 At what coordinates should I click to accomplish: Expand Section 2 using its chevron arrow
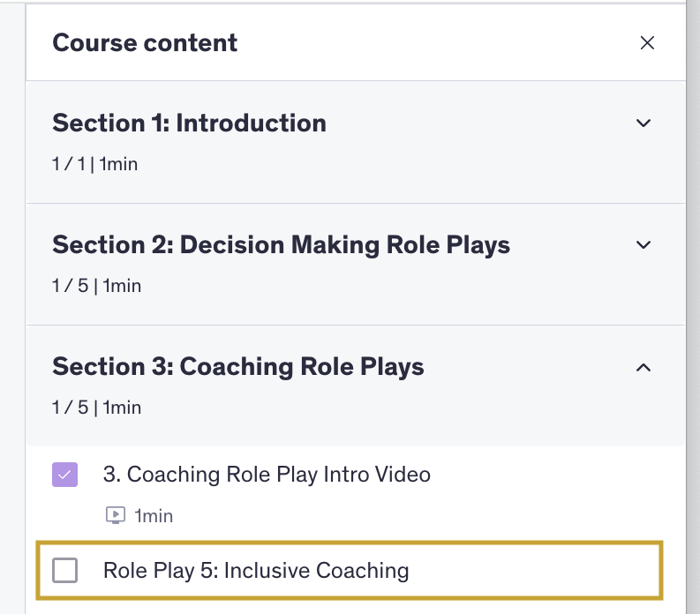coord(644,244)
